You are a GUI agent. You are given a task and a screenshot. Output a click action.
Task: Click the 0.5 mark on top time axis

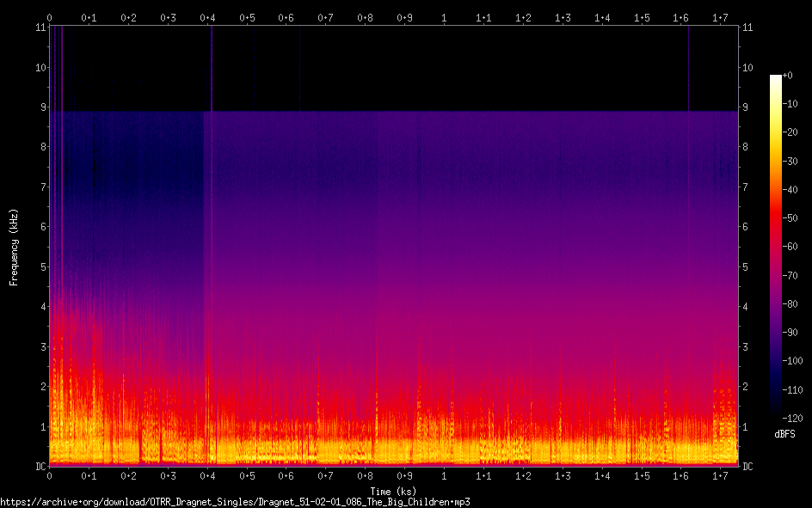247,17
